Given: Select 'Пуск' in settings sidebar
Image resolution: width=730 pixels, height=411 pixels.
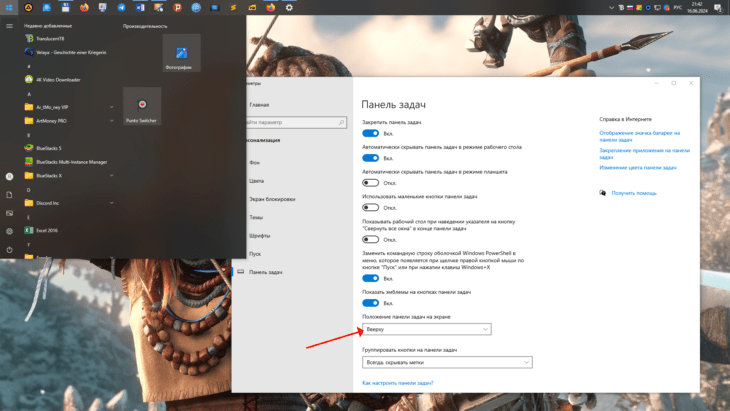Looking at the screenshot, I should (x=255, y=254).
